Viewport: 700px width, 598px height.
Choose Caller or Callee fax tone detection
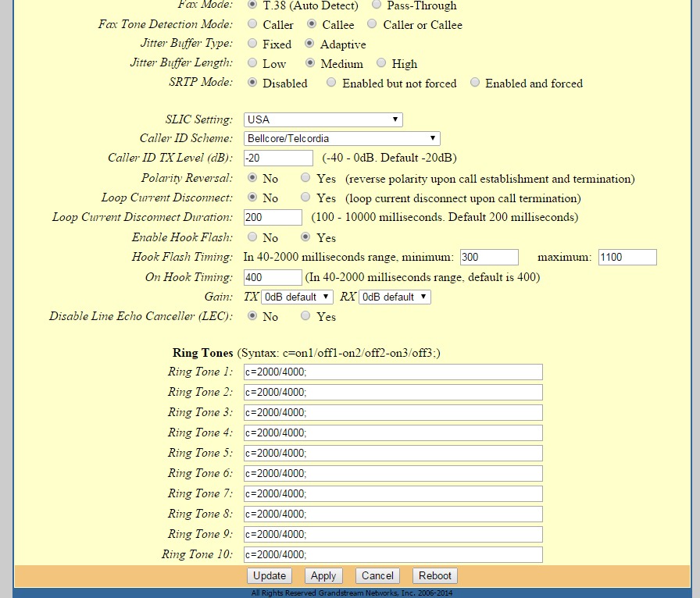(x=372, y=23)
